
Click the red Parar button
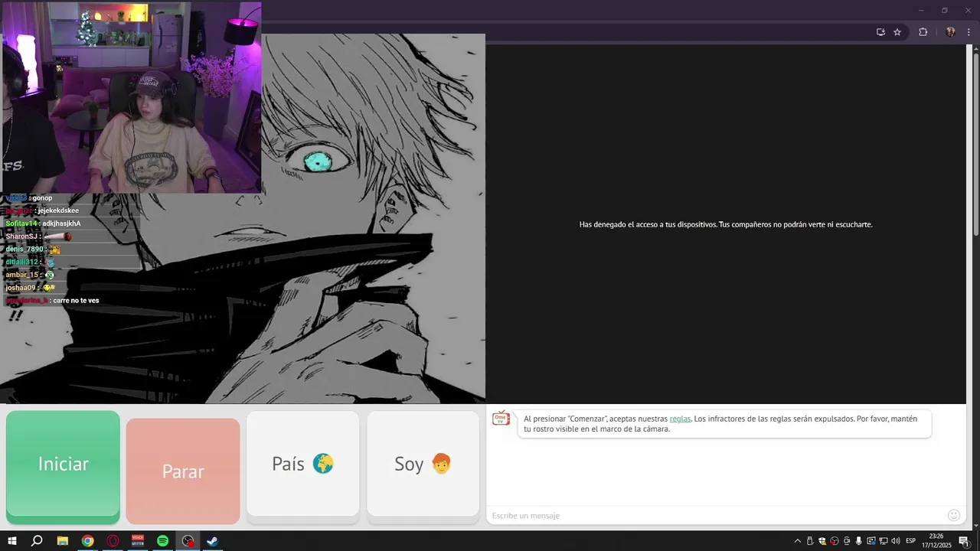183,471
